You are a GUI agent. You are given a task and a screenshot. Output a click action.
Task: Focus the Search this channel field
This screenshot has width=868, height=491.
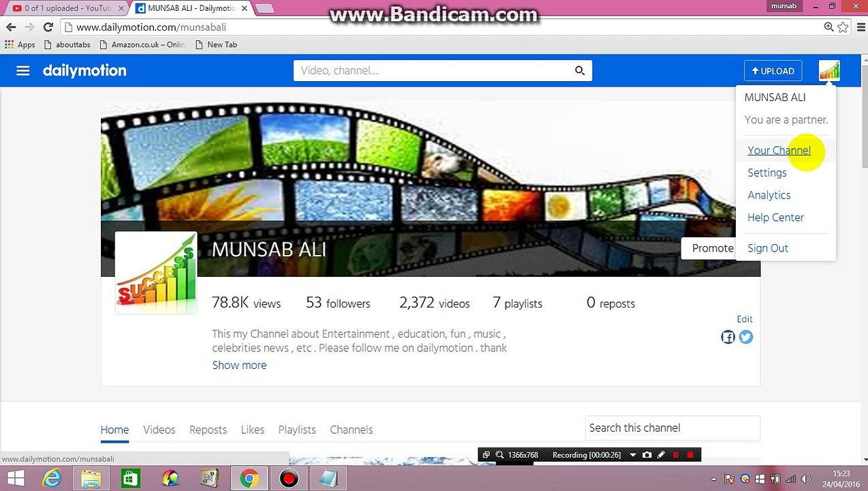[x=672, y=428]
